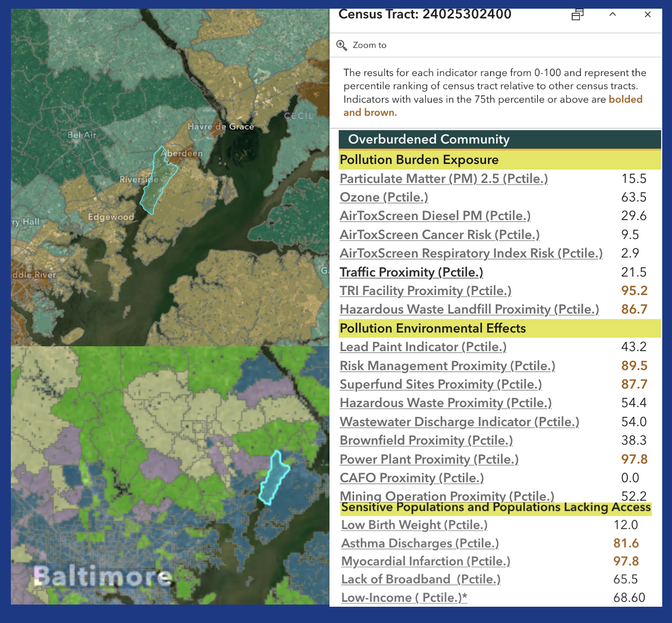Screen dimensions: 672x623
Task: Click the Zoom to text button
Action: point(370,45)
